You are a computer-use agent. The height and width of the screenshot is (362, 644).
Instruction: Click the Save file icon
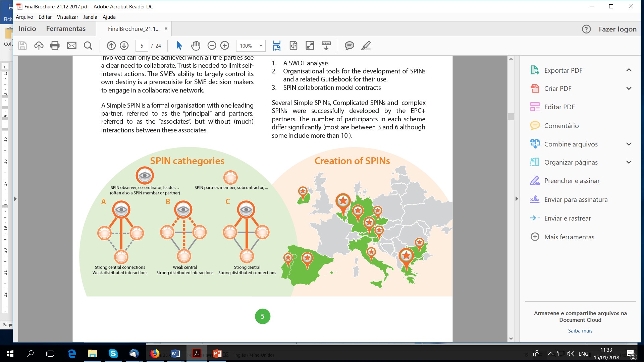[x=22, y=46]
